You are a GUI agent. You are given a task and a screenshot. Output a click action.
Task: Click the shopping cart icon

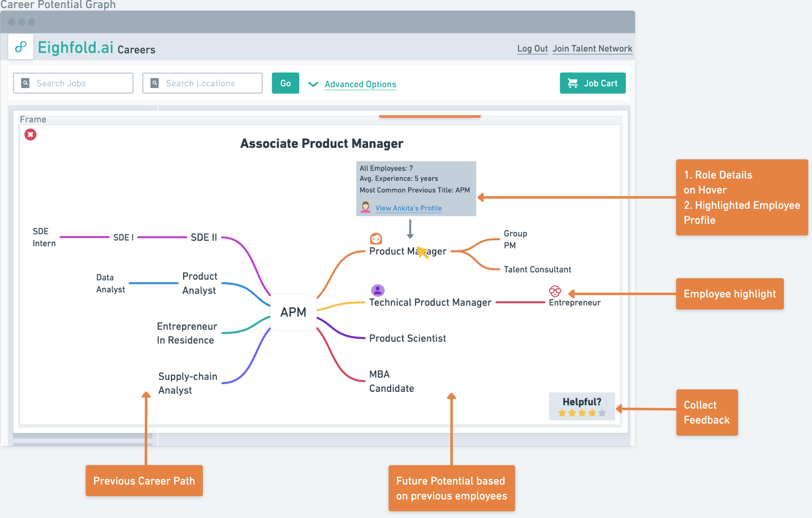pos(573,83)
